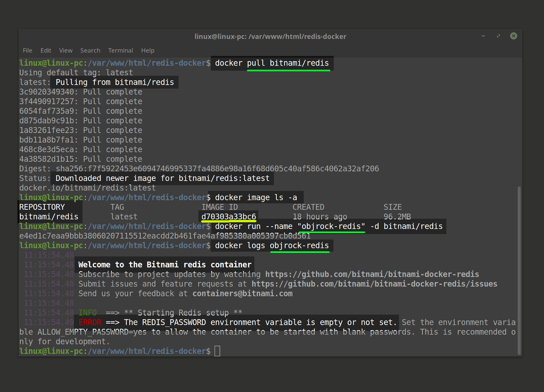Open the File menu
Screen dimensions: 544x392
[x=28, y=51]
